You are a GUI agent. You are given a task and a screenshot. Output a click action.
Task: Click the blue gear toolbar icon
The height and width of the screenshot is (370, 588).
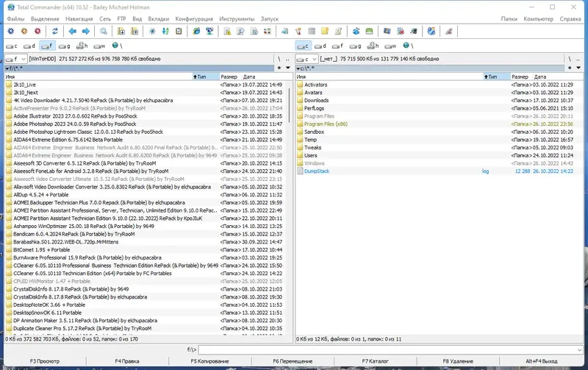click(x=11, y=31)
